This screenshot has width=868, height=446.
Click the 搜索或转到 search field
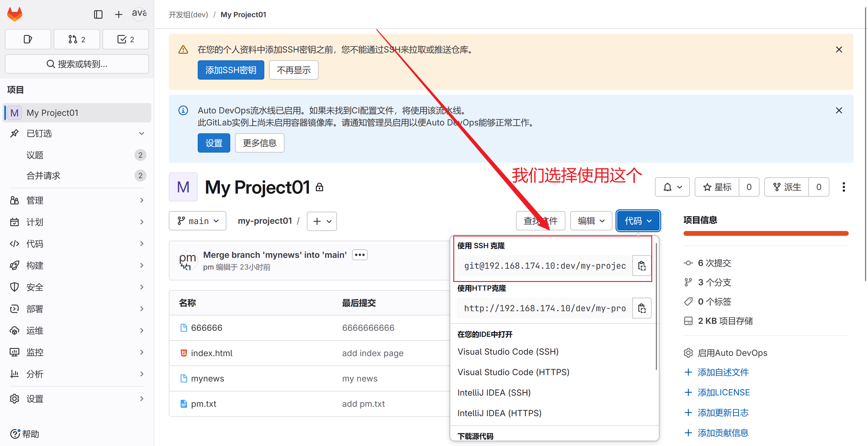[77, 64]
